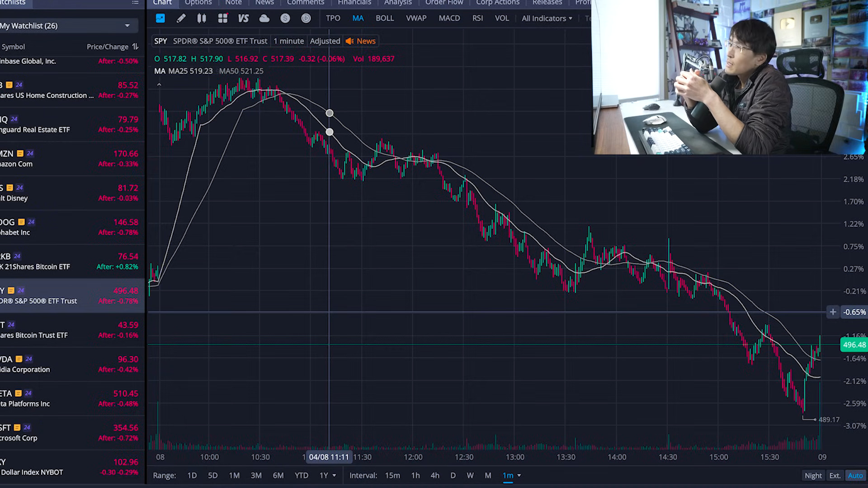Click the yellow note icon on US Home Construction row
The height and width of the screenshot is (488, 868).
[9, 85]
